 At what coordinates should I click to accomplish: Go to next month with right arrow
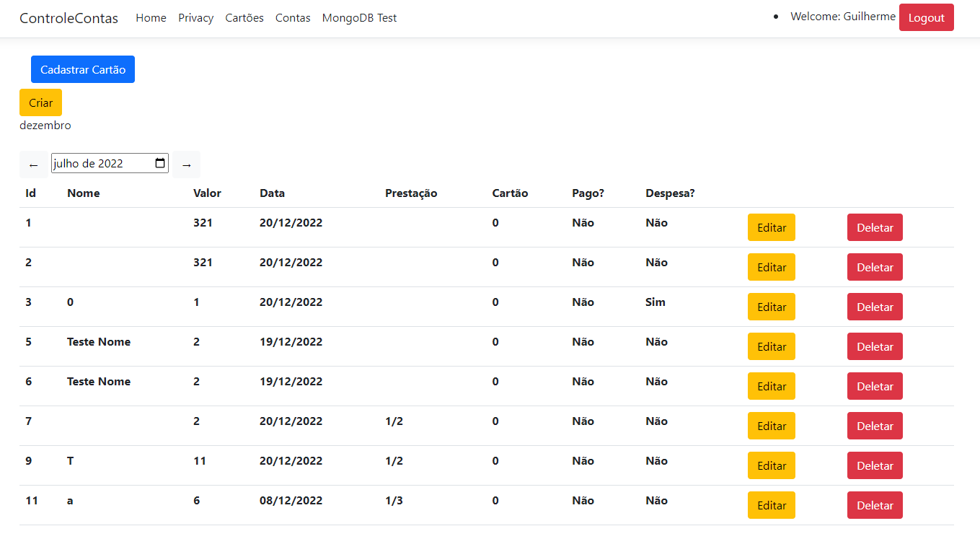(186, 165)
